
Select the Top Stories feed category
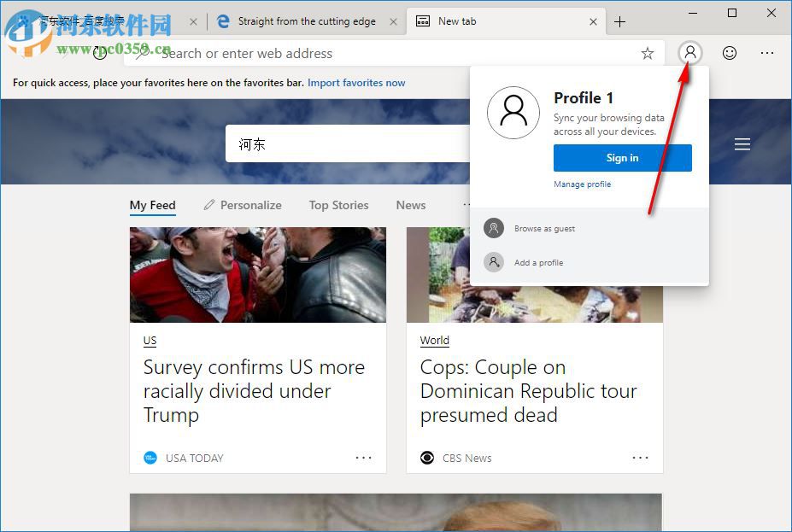coord(338,205)
